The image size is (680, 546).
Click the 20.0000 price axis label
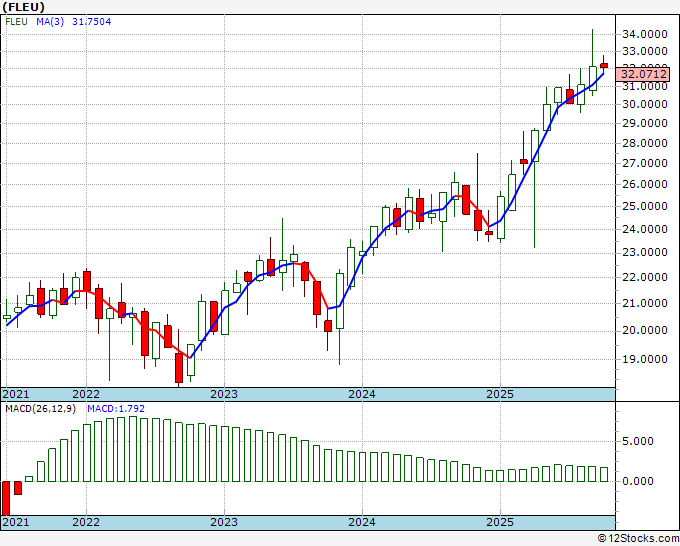click(x=644, y=330)
